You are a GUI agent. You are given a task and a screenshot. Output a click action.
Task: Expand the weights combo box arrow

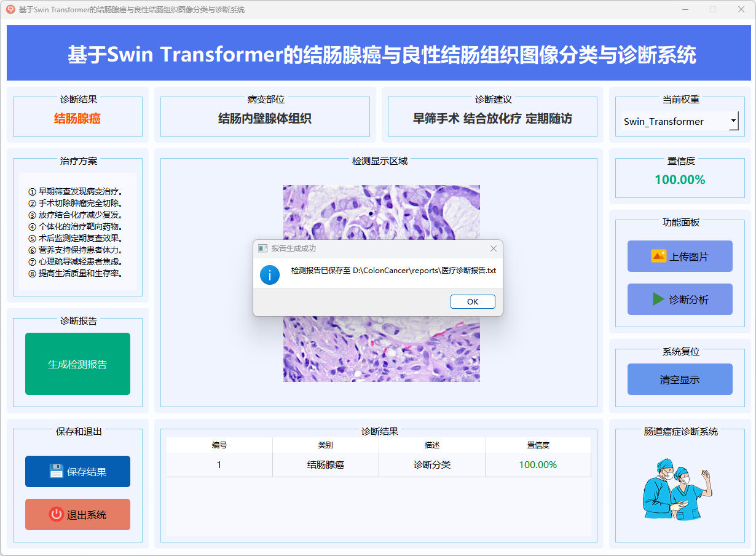coord(733,121)
